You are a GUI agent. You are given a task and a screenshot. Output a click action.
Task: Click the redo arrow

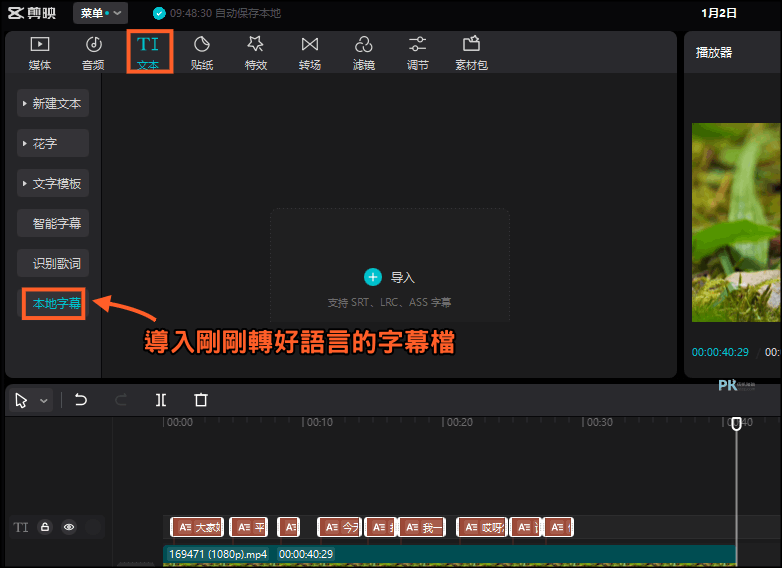click(x=121, y=400)
